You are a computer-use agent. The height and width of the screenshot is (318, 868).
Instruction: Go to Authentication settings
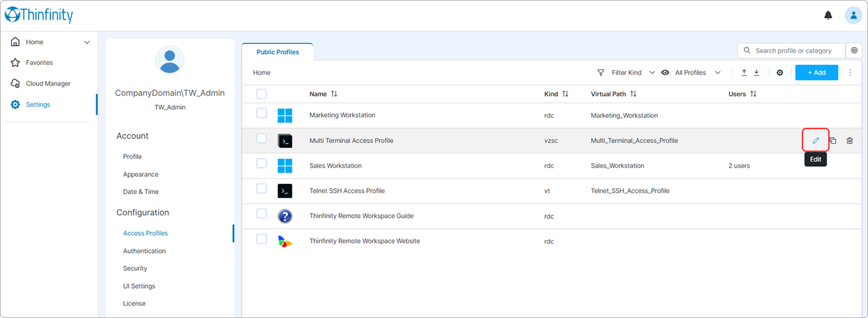tap(144, 251)
